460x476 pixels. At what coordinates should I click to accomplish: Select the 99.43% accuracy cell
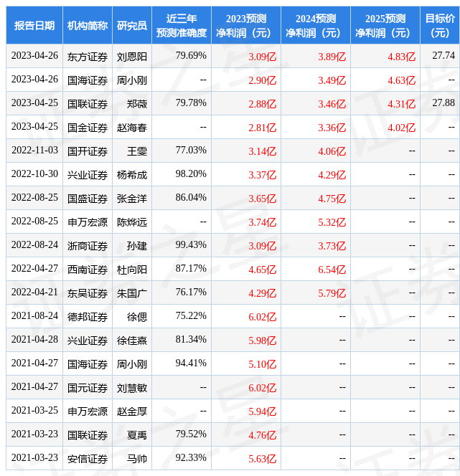click(x=191, y=245)
